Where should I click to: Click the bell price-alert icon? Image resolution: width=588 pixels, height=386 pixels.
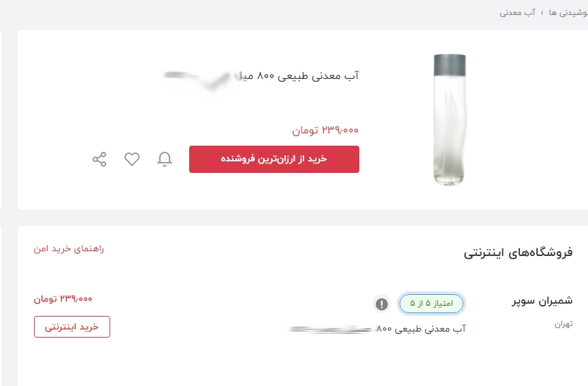coord(165,159)
